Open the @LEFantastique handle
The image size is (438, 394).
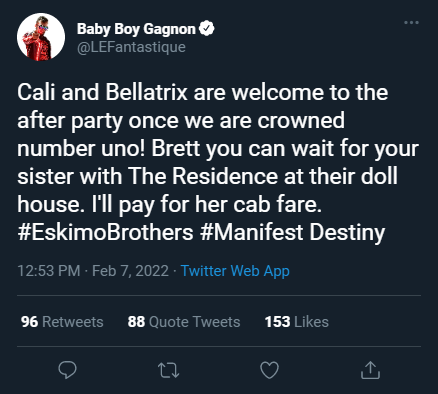pyautogui.click(x=131, y=47)
